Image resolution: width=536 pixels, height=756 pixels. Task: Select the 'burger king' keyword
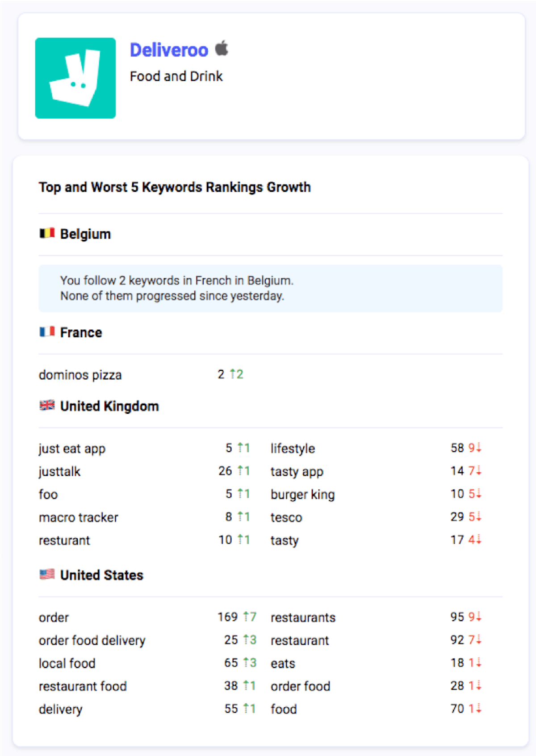tap(302, 495)
